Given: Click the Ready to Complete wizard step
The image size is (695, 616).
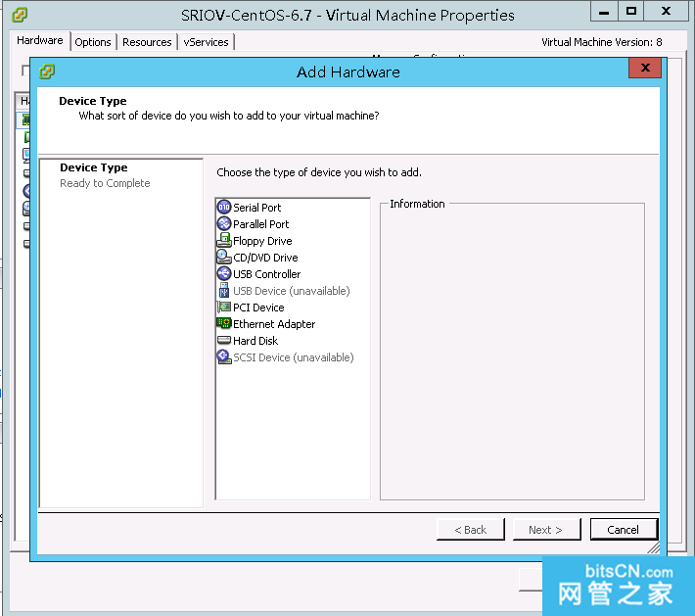Looking at the screenshot, I should coord(105,183).
